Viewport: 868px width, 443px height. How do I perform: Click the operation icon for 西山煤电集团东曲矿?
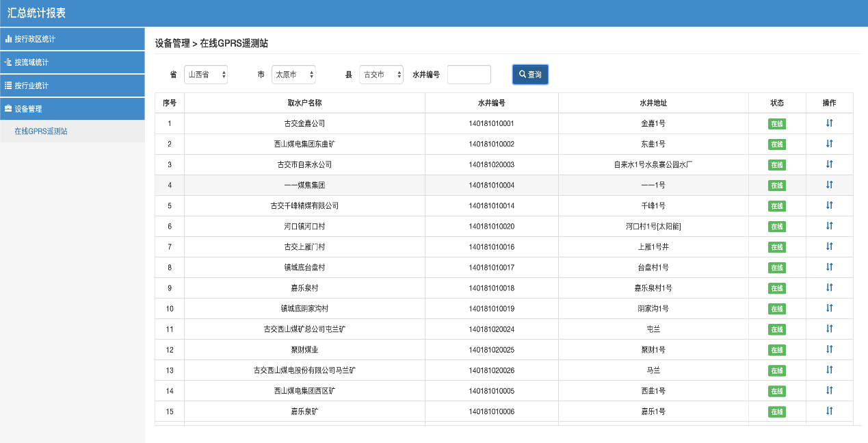coord(829,144)
